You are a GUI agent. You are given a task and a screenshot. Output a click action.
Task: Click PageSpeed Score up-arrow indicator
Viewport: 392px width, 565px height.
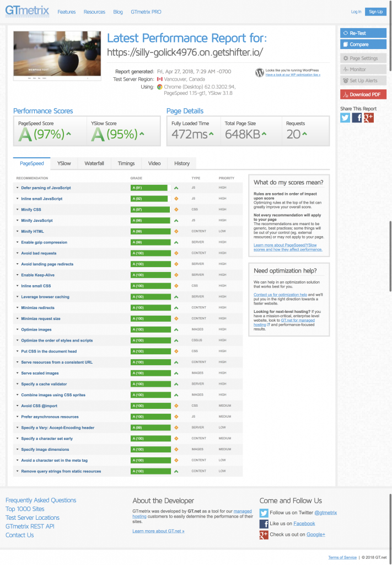[x=68, y=134]
